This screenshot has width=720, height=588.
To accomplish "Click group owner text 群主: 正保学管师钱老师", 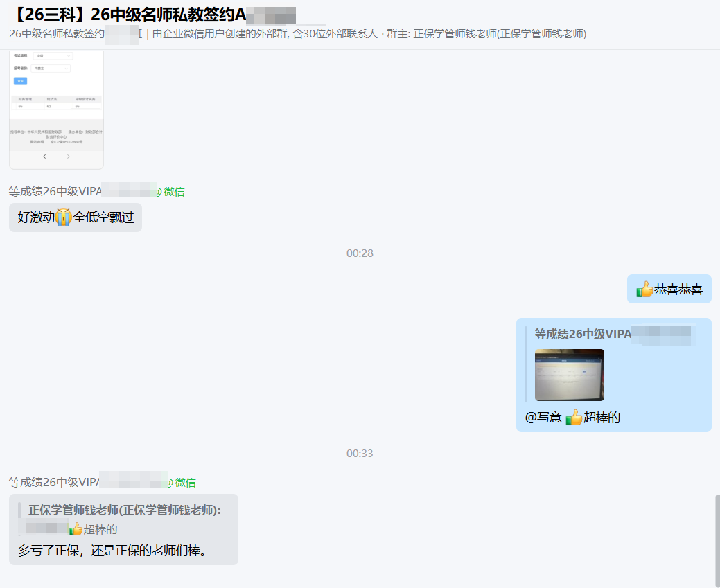I will pos(486,34).
